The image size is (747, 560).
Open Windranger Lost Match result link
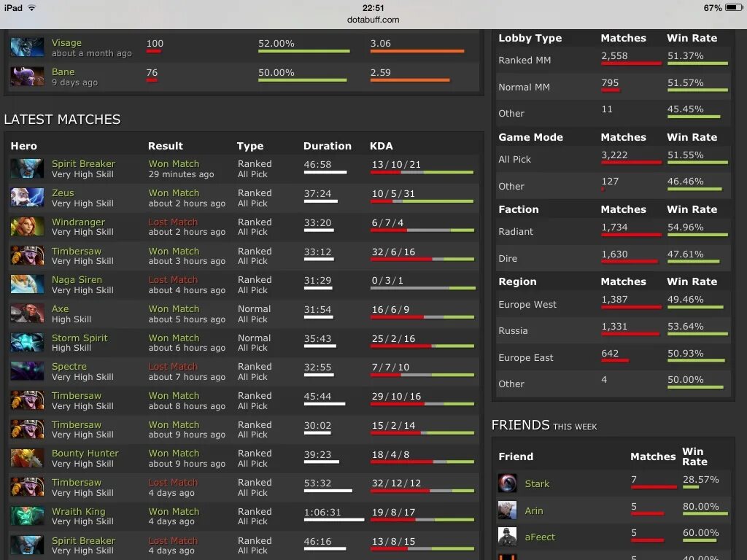[173, 222]
